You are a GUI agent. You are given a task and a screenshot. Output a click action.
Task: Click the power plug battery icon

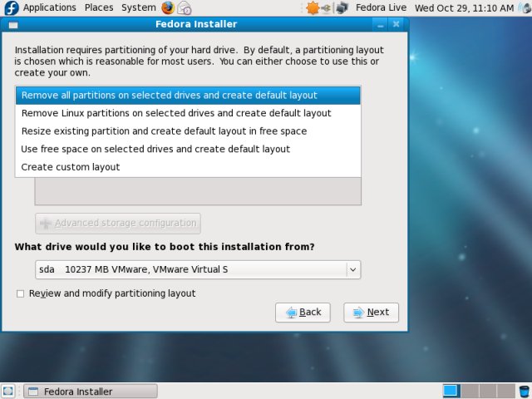pyautogui.click(x=326, y=8)
